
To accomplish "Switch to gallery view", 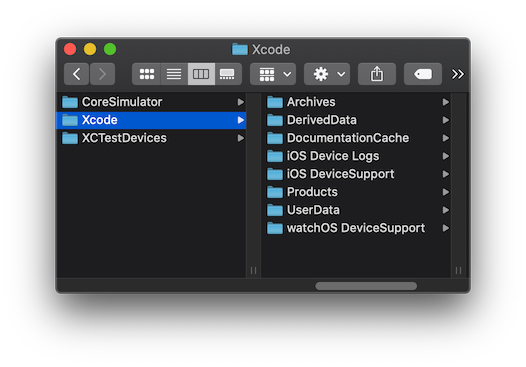I will (228, 74).
